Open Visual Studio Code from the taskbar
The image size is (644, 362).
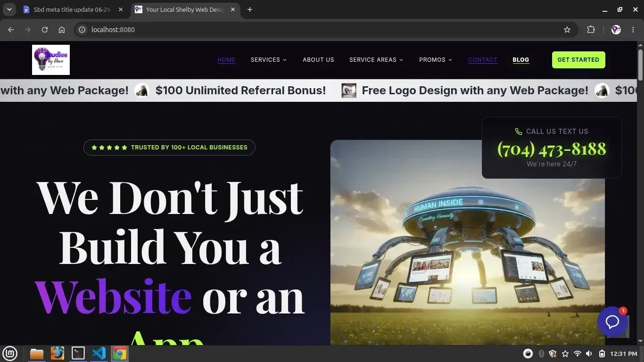click(x=99, y=353)
